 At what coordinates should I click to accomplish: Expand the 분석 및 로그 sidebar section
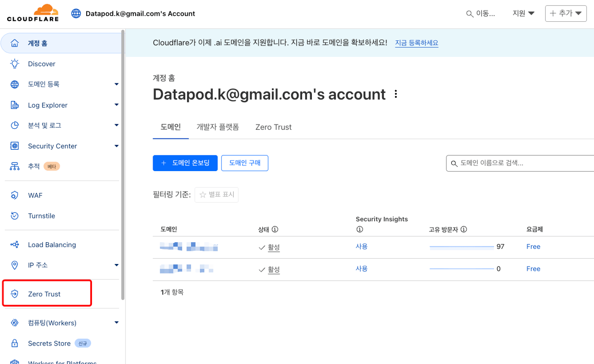click(117, 125)
